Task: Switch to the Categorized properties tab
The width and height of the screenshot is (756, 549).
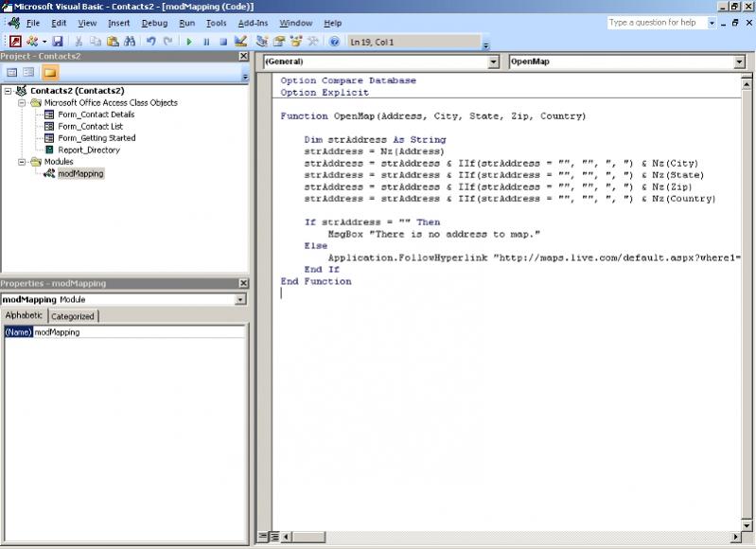Action: click(73, 316)
